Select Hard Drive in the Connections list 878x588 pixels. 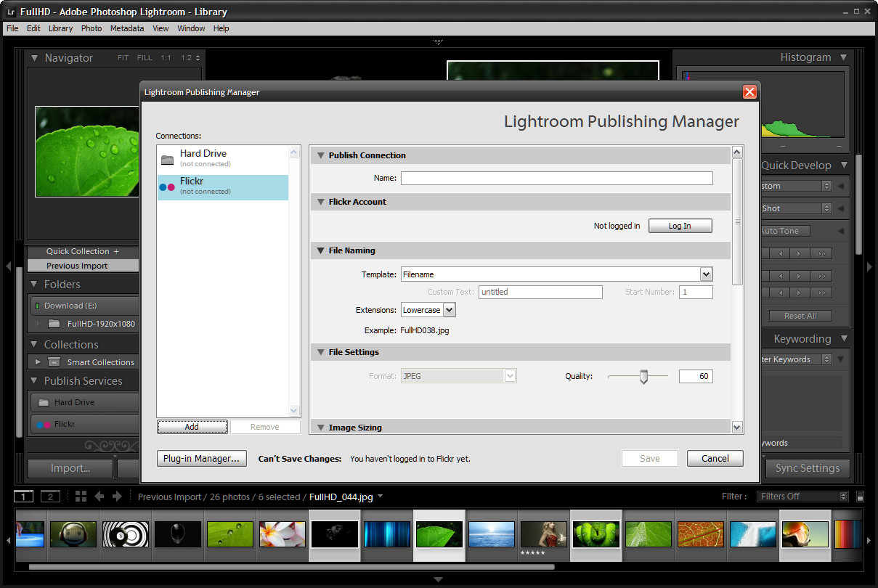[223, 158]
